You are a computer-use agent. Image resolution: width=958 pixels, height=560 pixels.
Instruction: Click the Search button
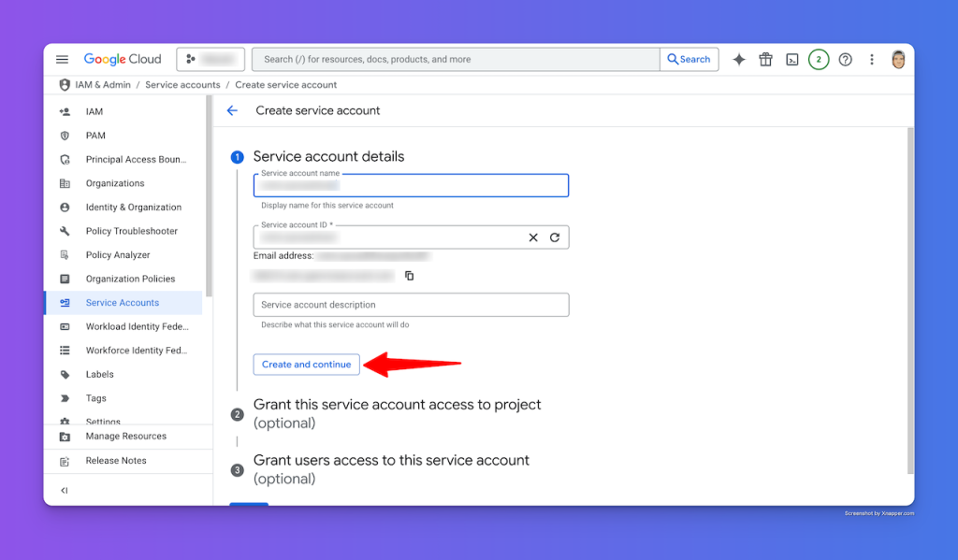point(689,59)
